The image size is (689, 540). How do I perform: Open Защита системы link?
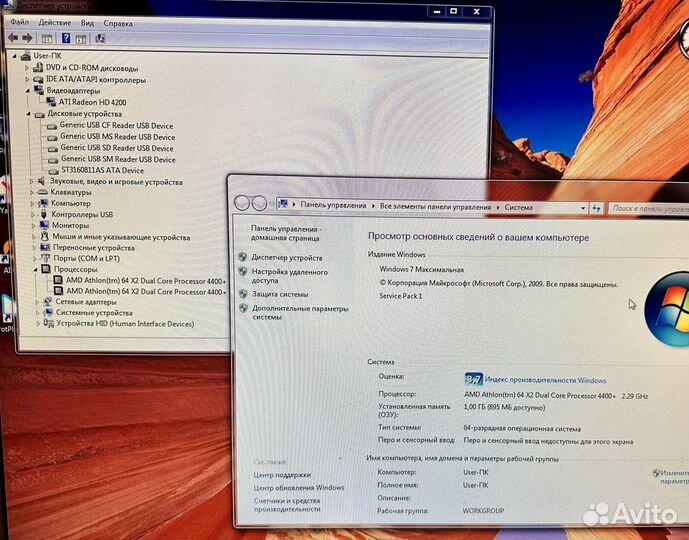coord(280,294)
